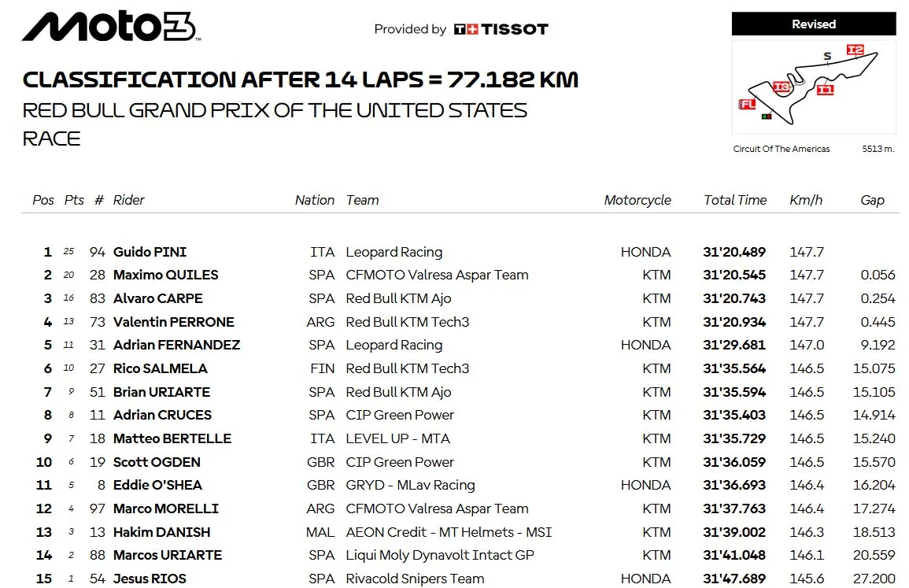
Task: Click the Circuit Of The Americas track map
Action: (813, 87)
